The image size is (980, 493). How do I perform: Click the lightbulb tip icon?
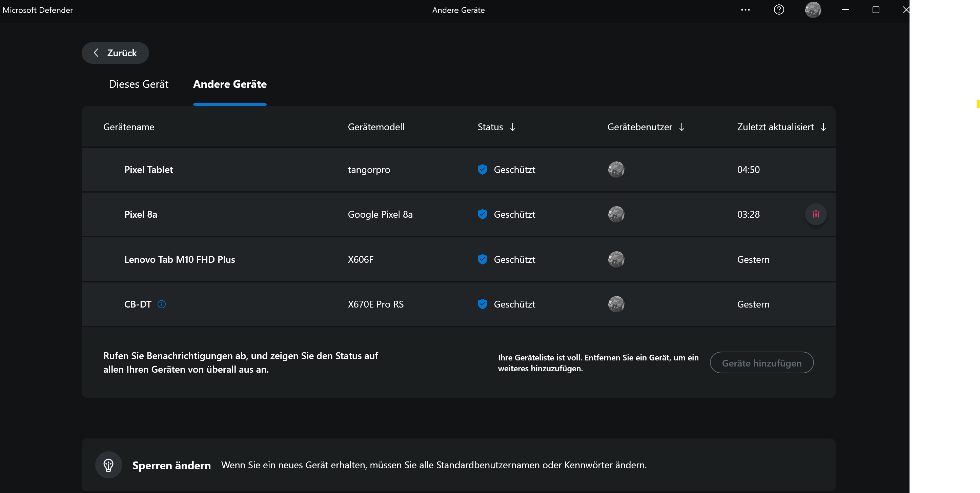(x=108, y=465)
